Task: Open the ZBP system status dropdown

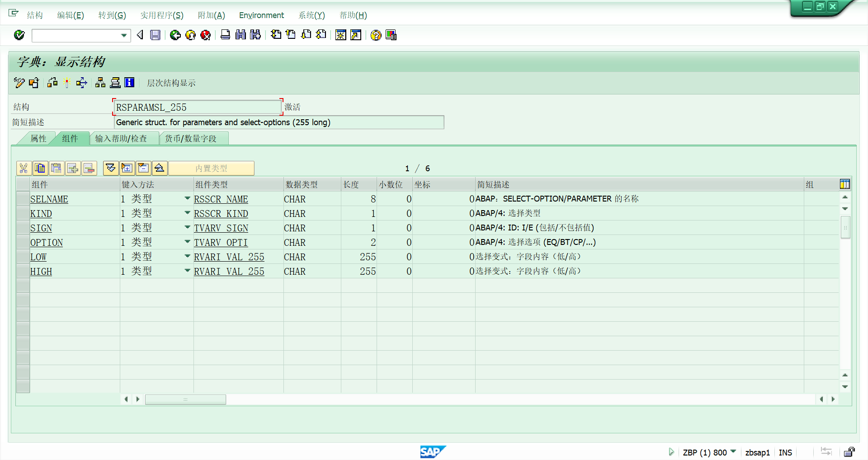Action: point(734,452)
